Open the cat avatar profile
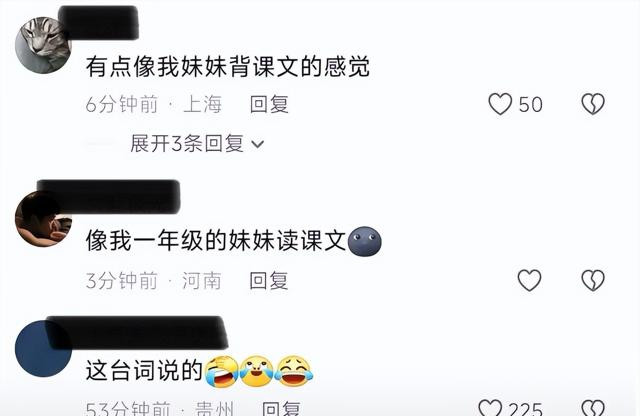The width and height of the screenshot is (640, 416). coord(43,45)
